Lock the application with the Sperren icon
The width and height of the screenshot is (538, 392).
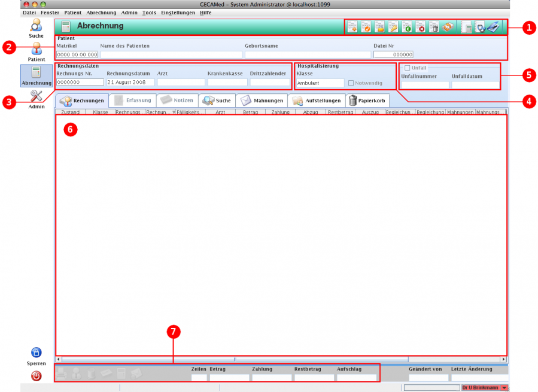[x=36, y=352]
